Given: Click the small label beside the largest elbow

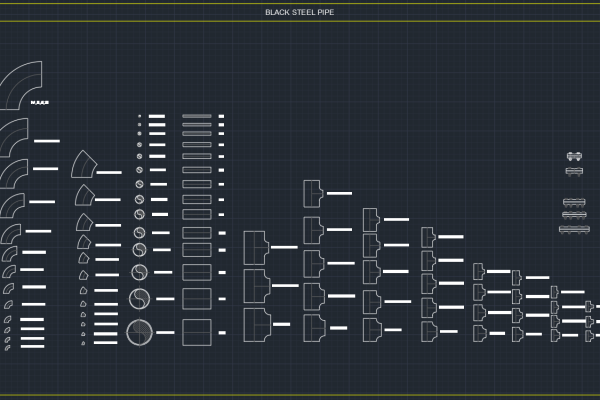Looking at the screenshot, I should (x=40, y=103).
